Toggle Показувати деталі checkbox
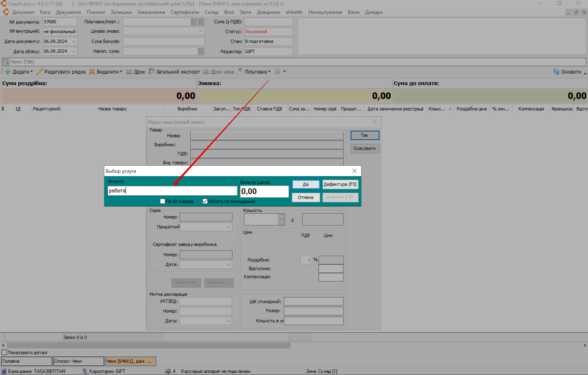Screen dimensions: 588x375 [x=4, y=352]
